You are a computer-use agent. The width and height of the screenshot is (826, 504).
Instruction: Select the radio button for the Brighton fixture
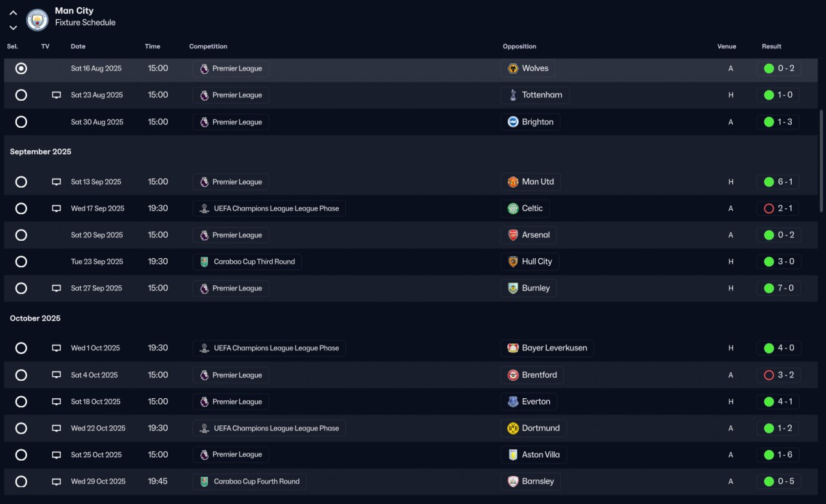click(21, 122)
